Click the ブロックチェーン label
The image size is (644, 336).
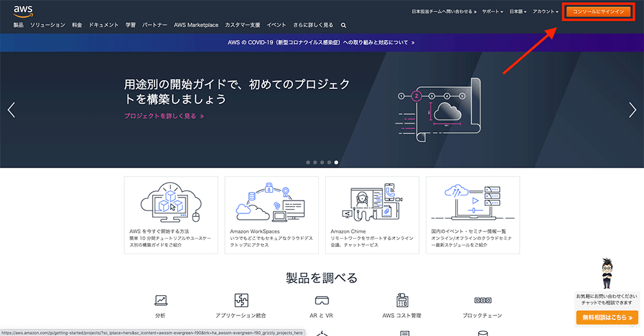coord(482,315)
